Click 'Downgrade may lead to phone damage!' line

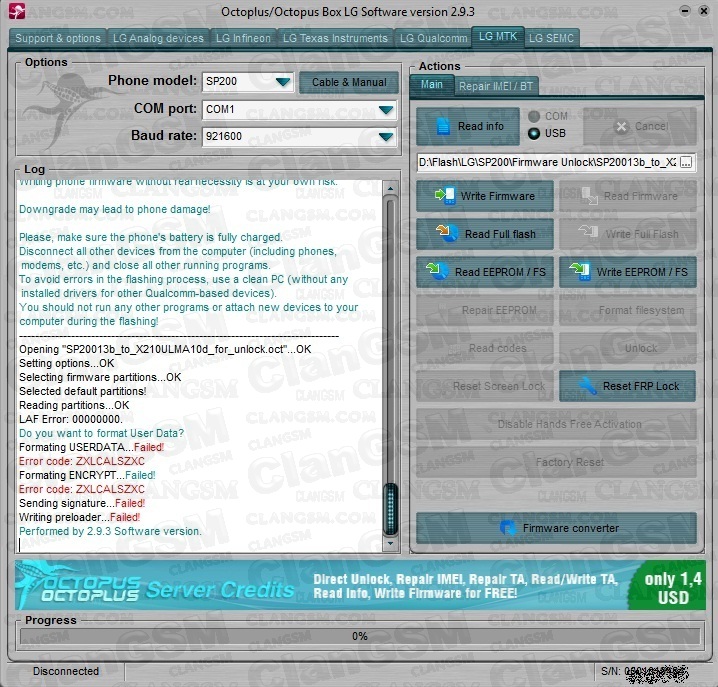click(x=114, y=209)
